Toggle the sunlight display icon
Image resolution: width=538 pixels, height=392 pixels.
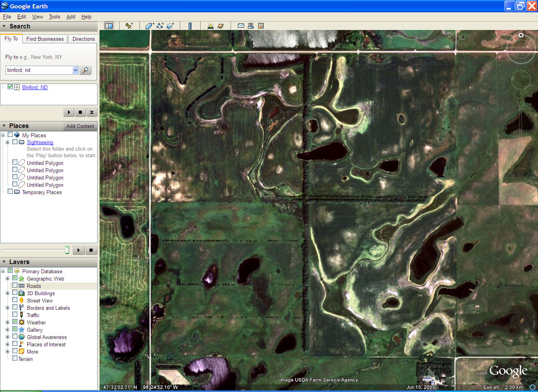[210, 26]
